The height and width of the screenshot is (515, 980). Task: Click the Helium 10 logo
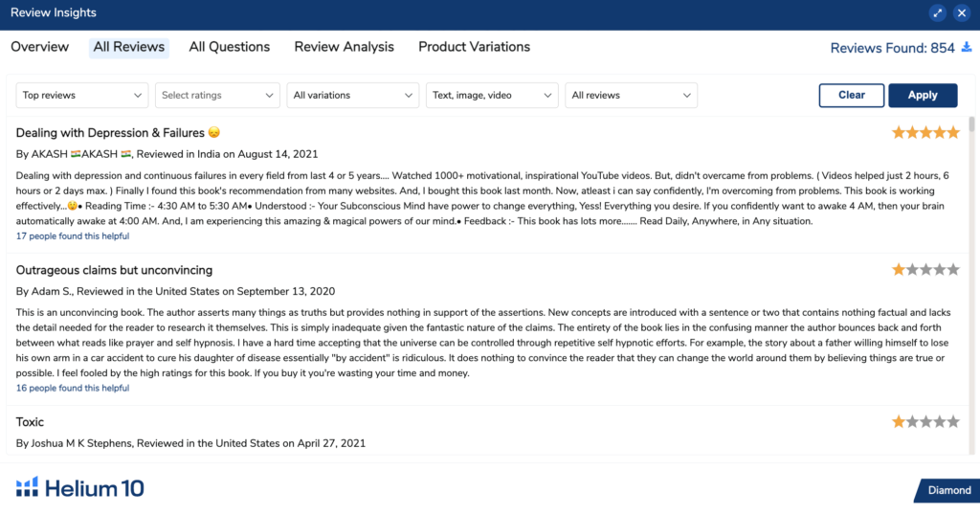[80, 488]
